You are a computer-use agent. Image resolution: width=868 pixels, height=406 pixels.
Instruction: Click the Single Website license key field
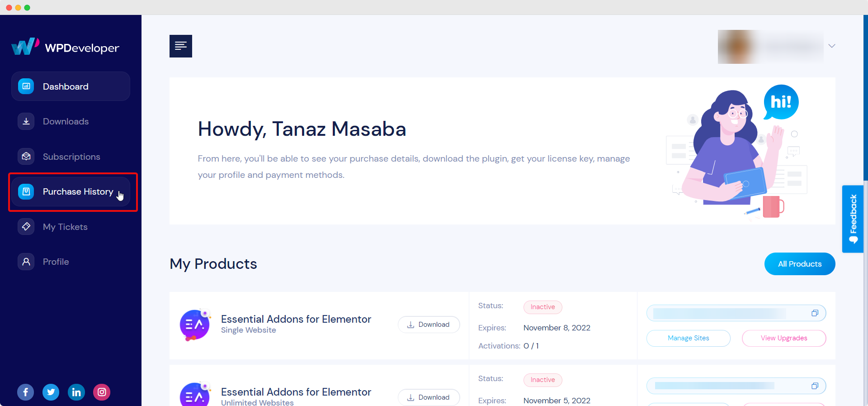[x=736, y=313]
